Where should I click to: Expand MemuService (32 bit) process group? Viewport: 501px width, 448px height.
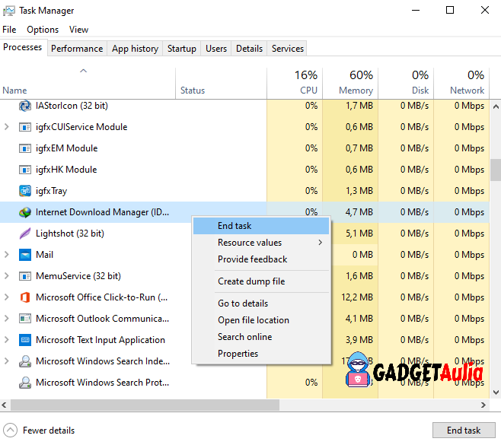tap(6, 276)
